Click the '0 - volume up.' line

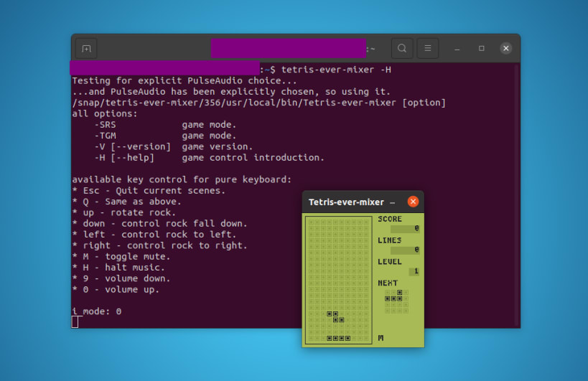(x=116, y=290)
